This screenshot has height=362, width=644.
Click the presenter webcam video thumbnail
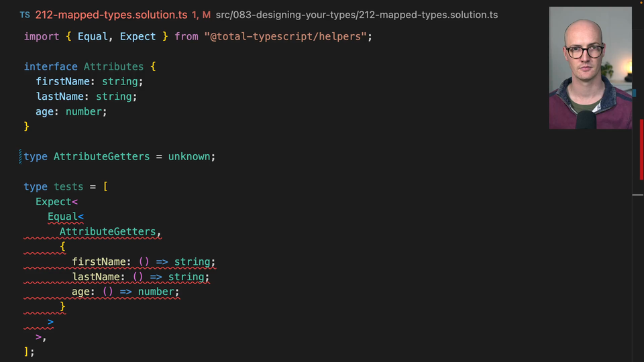click(x=590, y=68)
